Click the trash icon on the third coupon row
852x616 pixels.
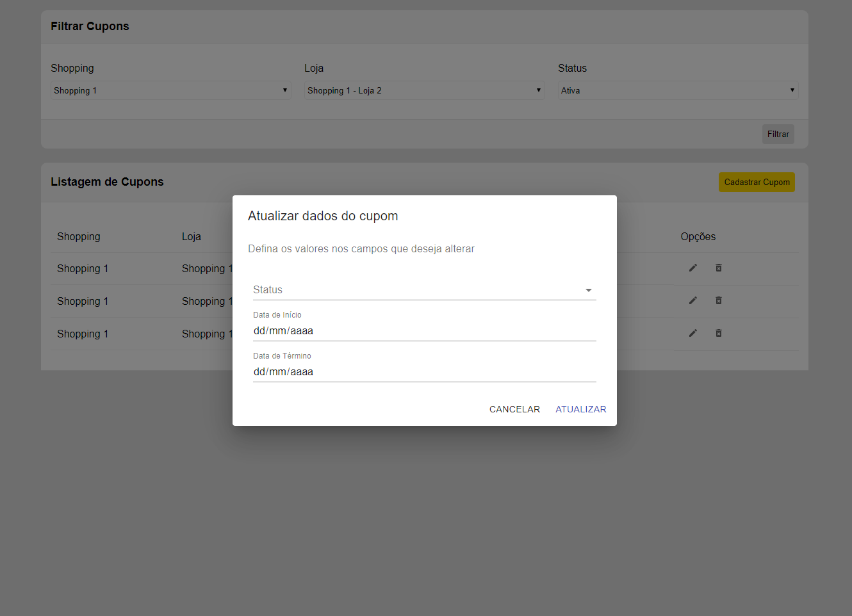(718, 333)
